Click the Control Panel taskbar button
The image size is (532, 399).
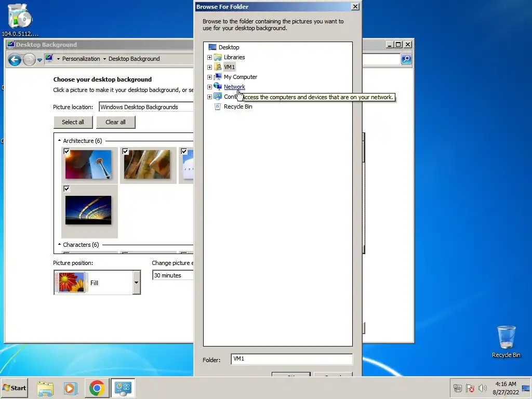(123, 388)
